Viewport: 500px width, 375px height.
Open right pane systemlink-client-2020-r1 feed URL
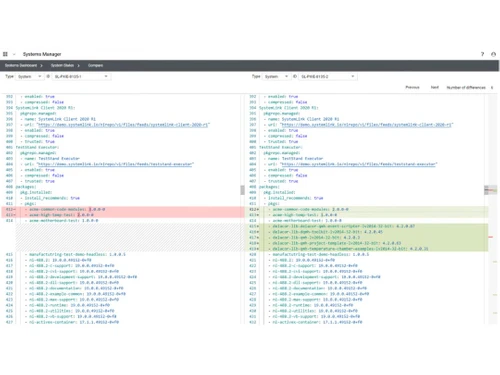click(x=366, y=125)
